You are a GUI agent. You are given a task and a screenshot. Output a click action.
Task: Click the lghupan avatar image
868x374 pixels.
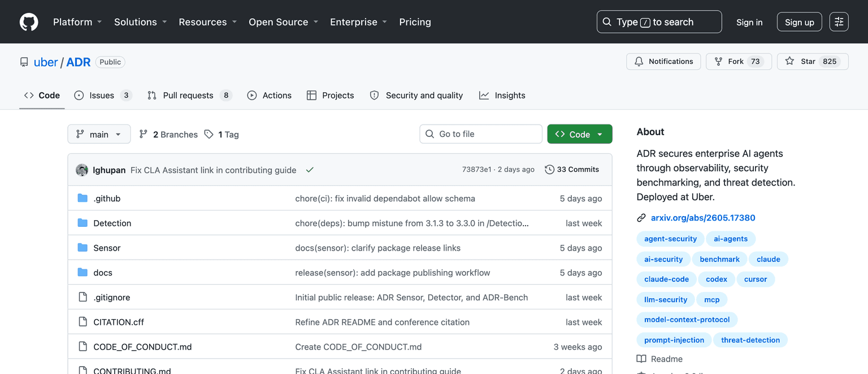(x=82, y=170)
